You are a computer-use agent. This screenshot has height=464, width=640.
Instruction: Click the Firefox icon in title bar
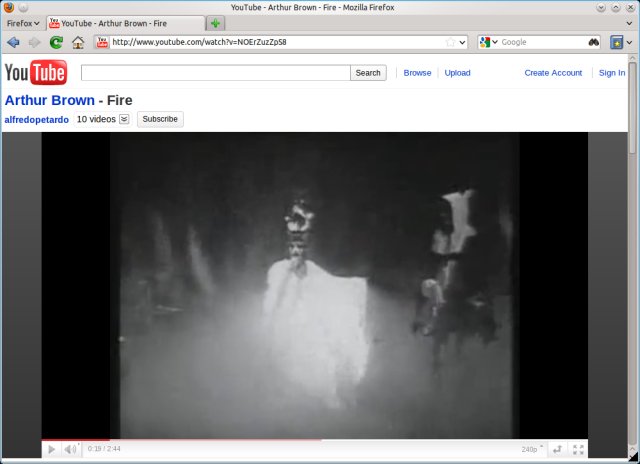click(9, 7)
